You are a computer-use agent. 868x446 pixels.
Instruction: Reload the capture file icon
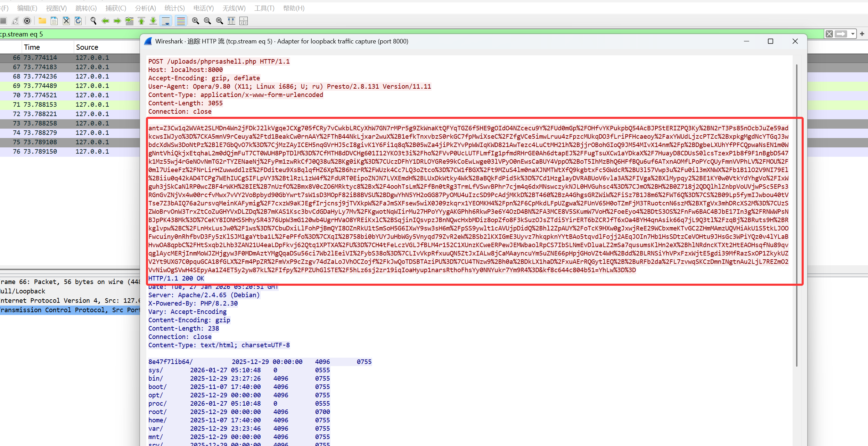[79, 21]
